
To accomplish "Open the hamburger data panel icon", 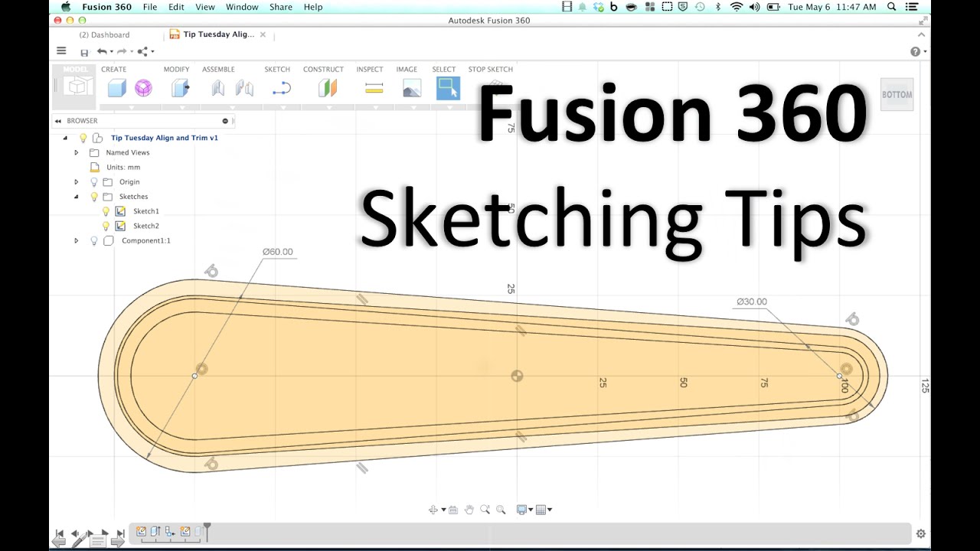I will pyautogui.click(x=61, y=51).
